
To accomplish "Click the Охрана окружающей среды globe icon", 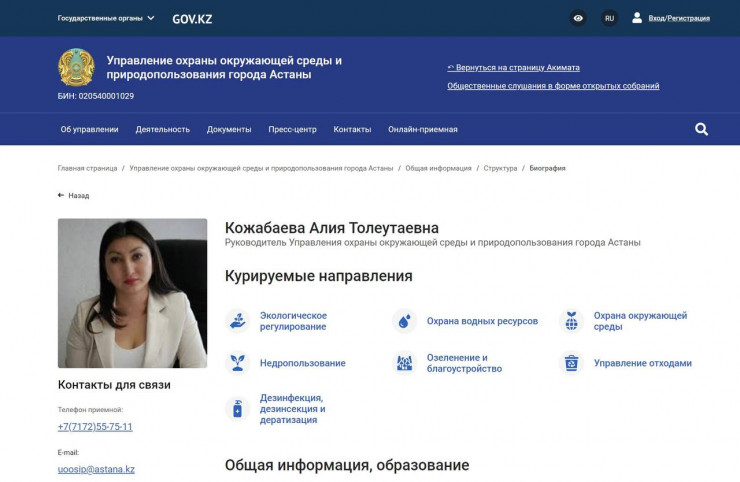I will click(x=571, y=321).
